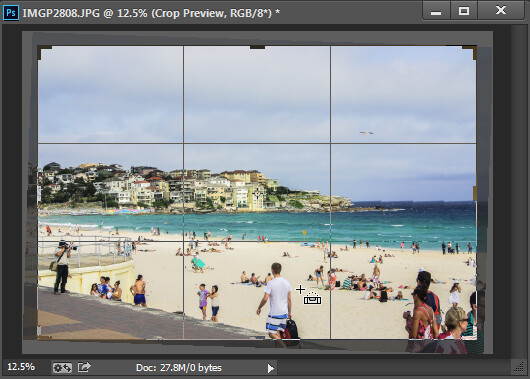Screen dimensions: 530x379
Task: Click the IMGP2808.JPG document title bar
Action: [151, 13]
